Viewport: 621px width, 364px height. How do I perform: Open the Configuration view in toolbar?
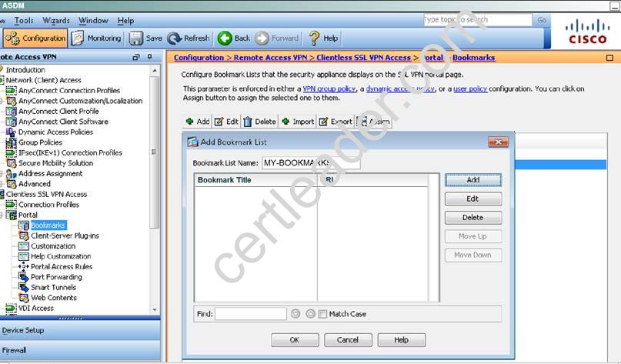coord(35,38)
